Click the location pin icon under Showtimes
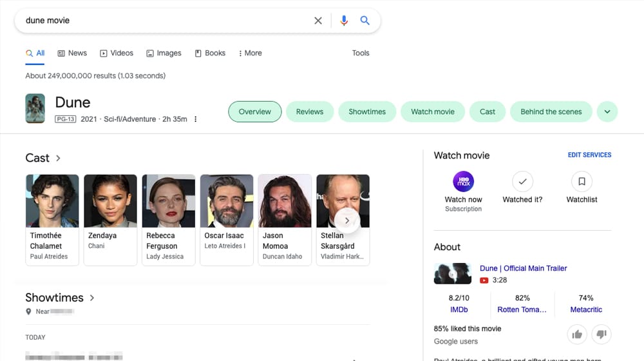Image resolution: width=644 pixels, height=361 pixels. [x=28, y=311]
